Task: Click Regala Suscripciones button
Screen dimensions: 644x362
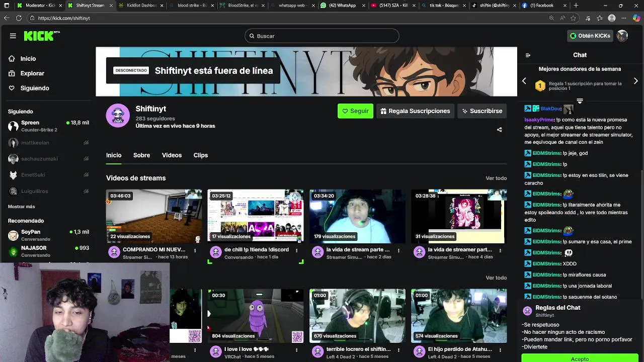Action: (x=416, y=111)
